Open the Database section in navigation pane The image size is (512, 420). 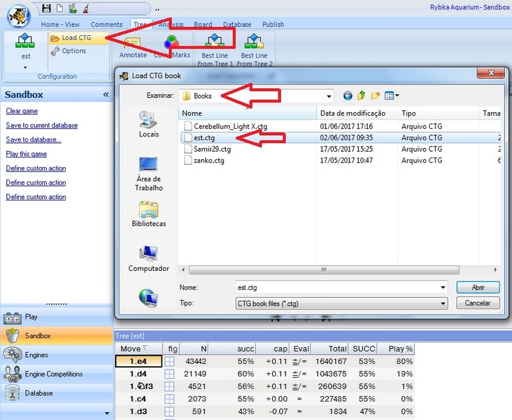[x=57, y=393]
